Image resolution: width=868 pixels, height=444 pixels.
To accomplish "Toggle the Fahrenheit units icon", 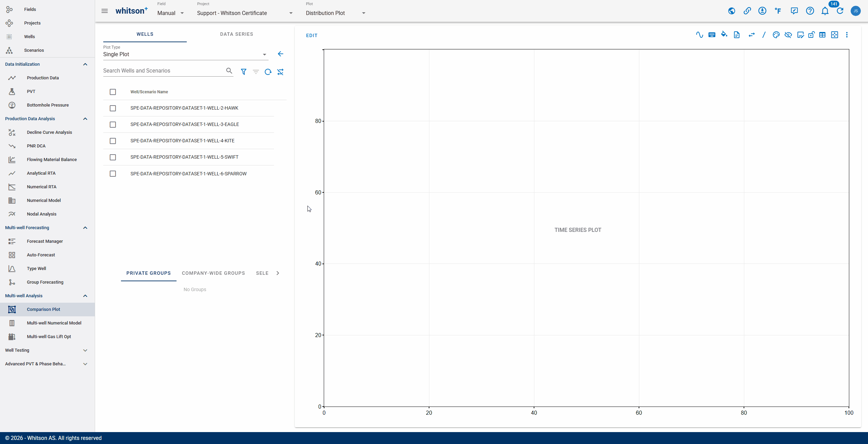I will click(778, 11).
